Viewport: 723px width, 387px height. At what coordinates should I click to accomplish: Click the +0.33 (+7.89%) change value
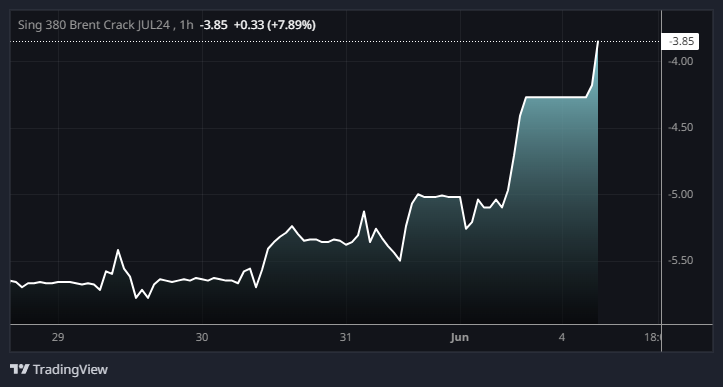tap(275, 25)
